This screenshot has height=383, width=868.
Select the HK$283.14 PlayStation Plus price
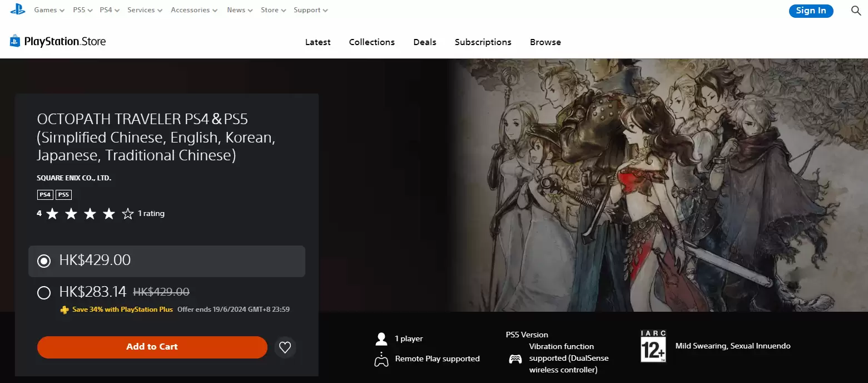tap(44, 292)
